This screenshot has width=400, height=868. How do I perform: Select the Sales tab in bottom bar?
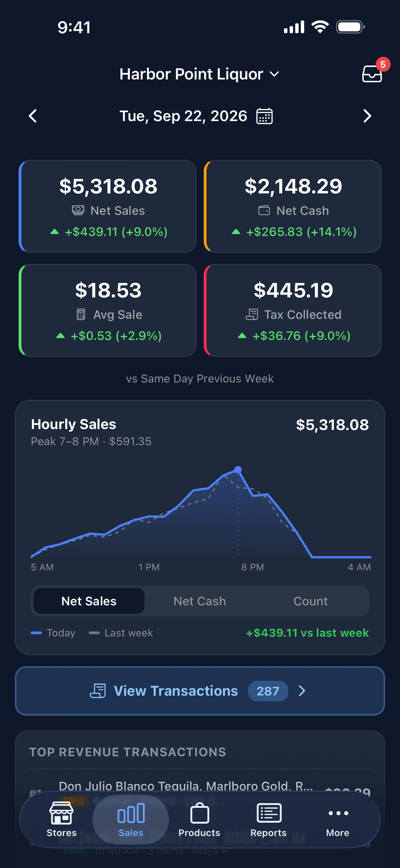[x=131, y=819]
